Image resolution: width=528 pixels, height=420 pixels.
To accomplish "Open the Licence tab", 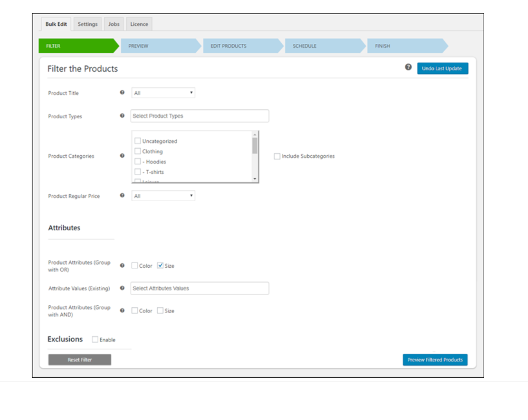I will [139, 23].
